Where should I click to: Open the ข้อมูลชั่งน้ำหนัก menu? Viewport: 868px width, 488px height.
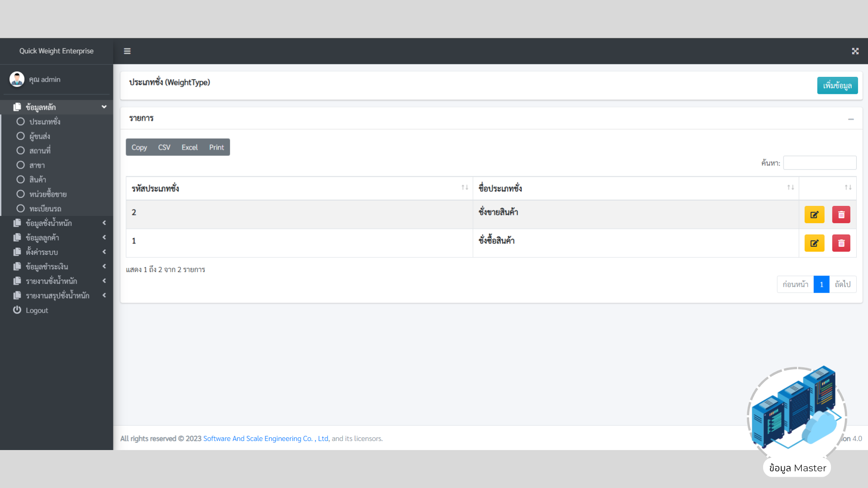point(57,223)
